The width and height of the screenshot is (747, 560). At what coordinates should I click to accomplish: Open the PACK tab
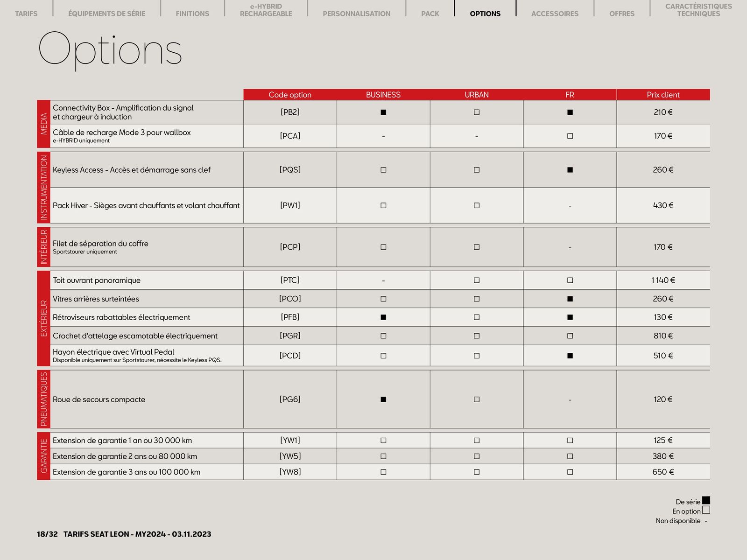(x=430, y=14)
